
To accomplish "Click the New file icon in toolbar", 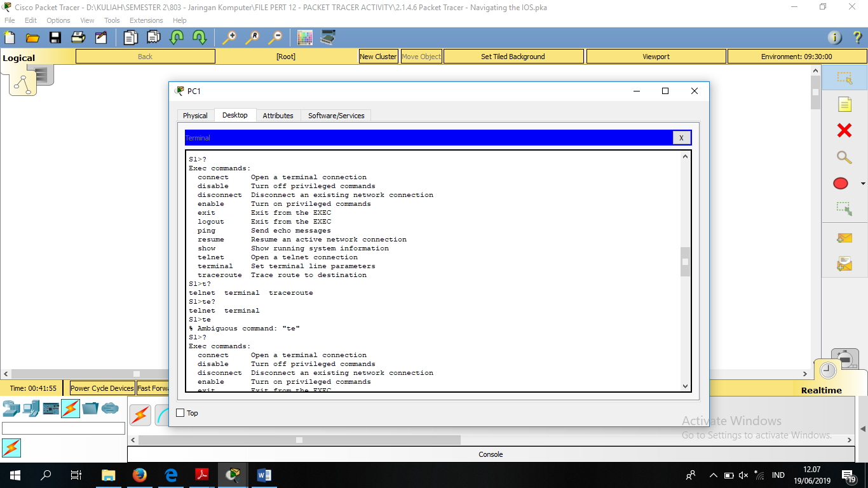I will (x=10, y=37).
